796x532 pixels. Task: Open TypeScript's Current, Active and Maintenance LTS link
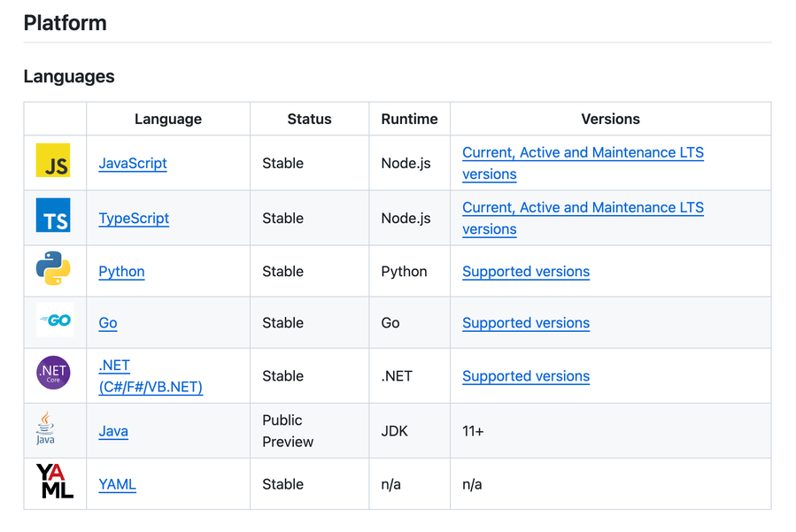[583, 207]
